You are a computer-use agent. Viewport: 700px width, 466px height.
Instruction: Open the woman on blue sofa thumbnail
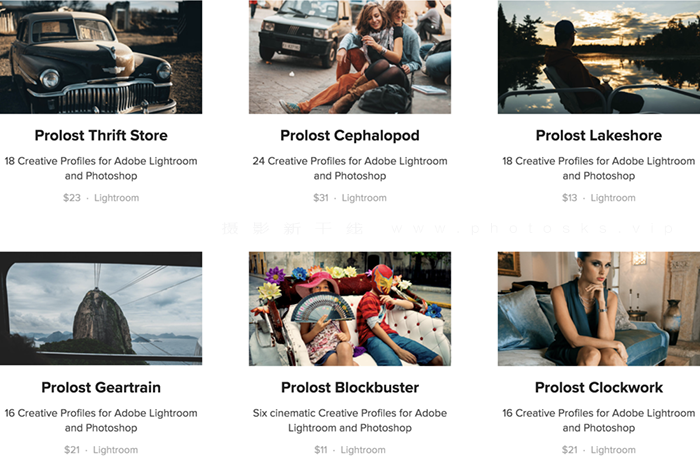point(599,308)
